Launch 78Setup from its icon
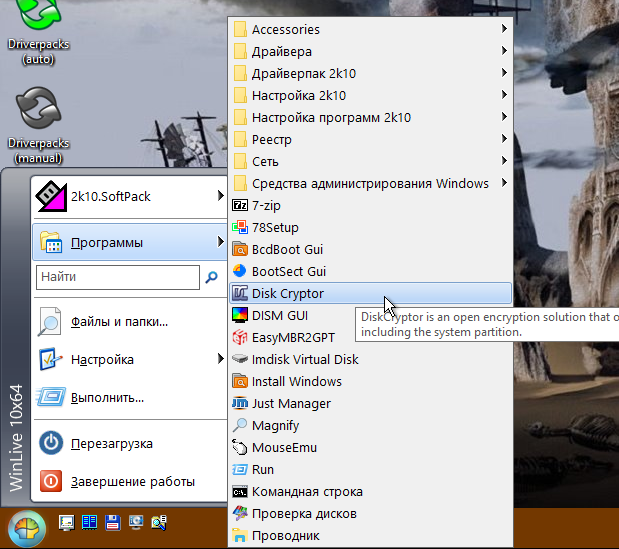The image size is (619, 549). click(x=240, y=227)
